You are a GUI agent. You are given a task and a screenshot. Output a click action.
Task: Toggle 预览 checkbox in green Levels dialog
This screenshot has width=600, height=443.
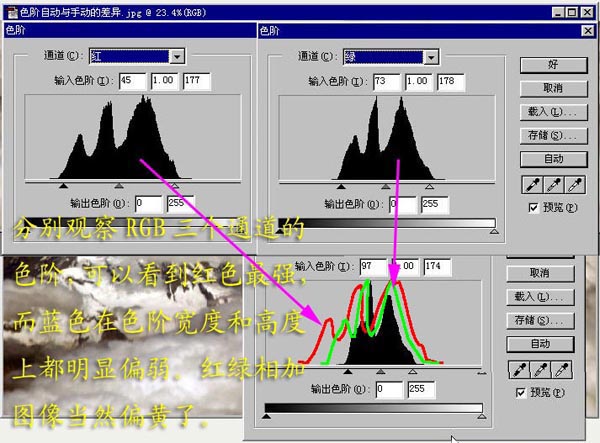533,208
